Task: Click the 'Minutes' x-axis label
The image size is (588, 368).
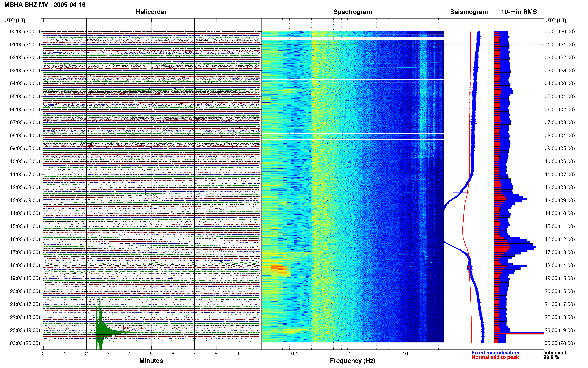Action: (151, 361)
